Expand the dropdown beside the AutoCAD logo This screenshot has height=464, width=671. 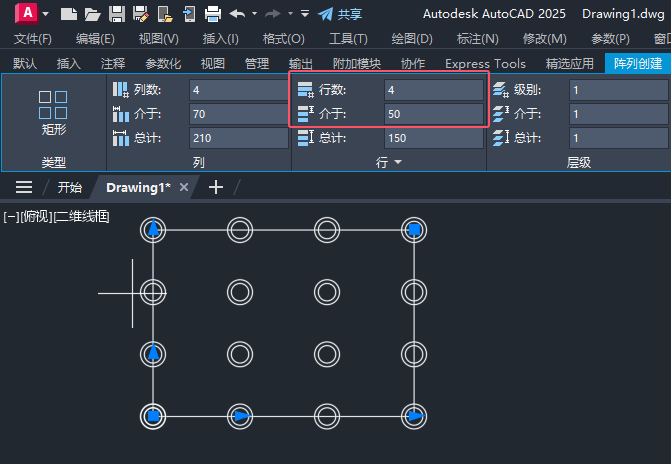pos(45,14)
